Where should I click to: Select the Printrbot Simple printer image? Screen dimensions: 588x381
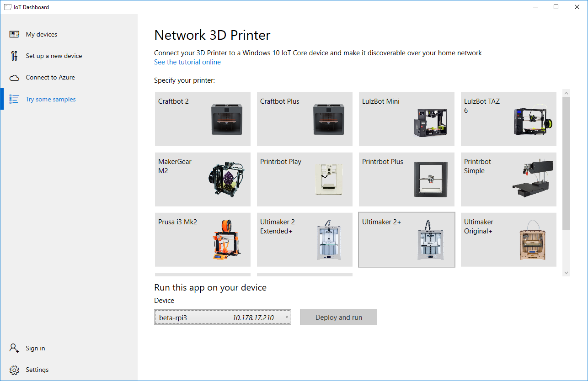tap(533, 179)
